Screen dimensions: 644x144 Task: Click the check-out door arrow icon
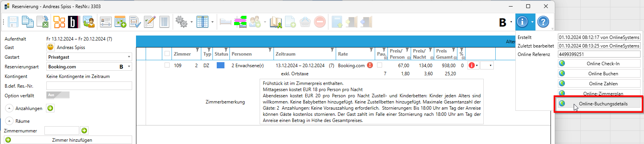(x=366, y=22)
